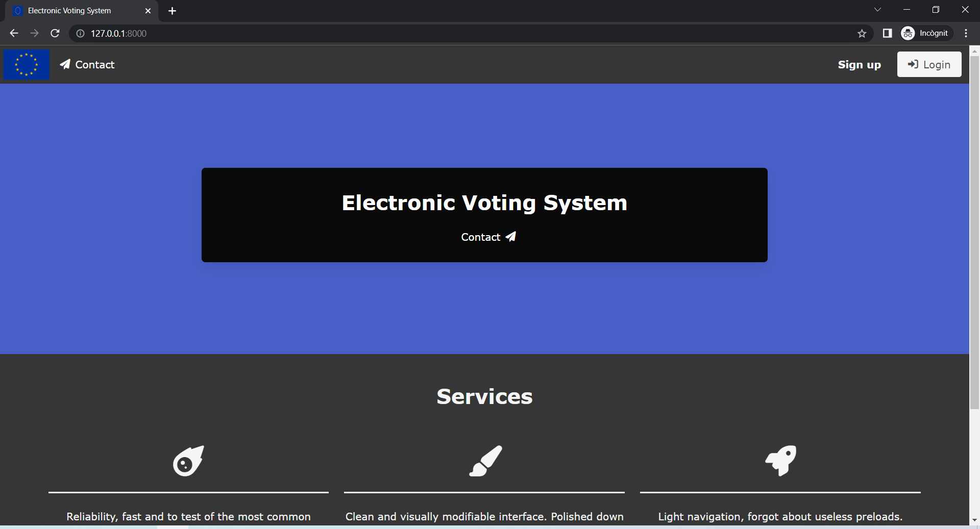Bookmark this page with the star icon

point(862,33)
